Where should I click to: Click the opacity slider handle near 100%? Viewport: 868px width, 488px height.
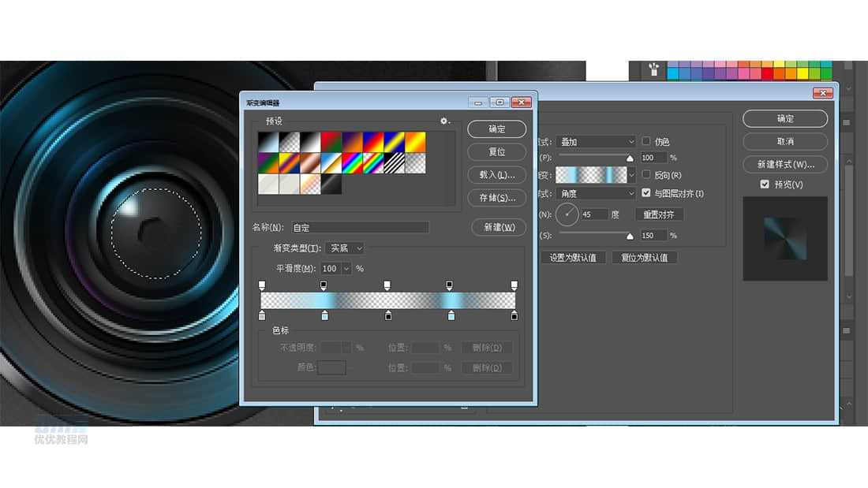(630, 158)
